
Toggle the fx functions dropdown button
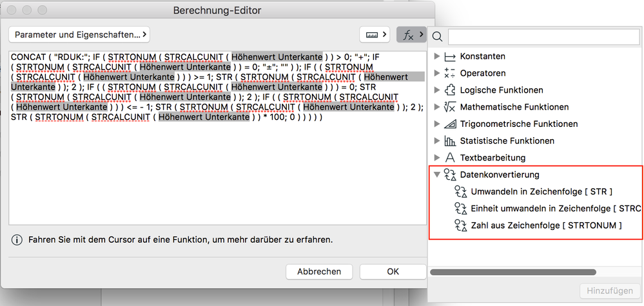[x=411, y=35]
